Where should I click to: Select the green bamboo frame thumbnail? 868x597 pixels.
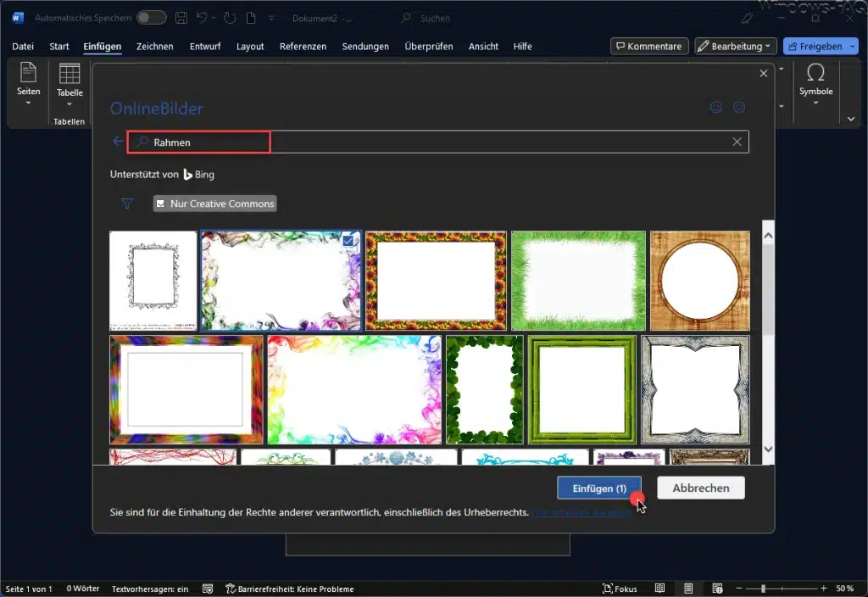(x=581, y=389)
